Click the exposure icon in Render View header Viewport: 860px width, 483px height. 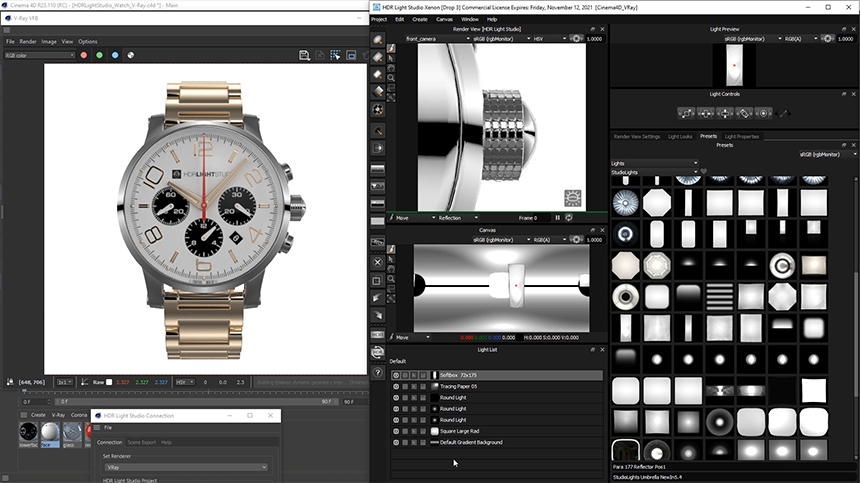coord(576,39)
